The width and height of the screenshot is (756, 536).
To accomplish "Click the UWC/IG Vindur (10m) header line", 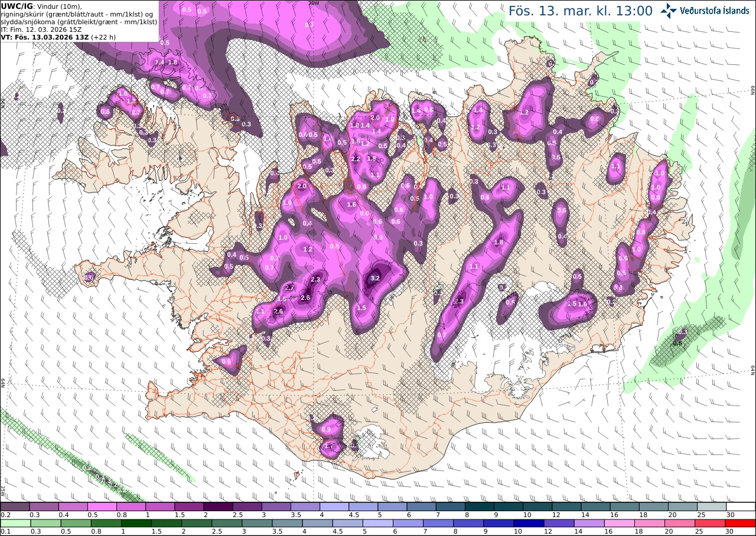I will [x=41, y=6].
